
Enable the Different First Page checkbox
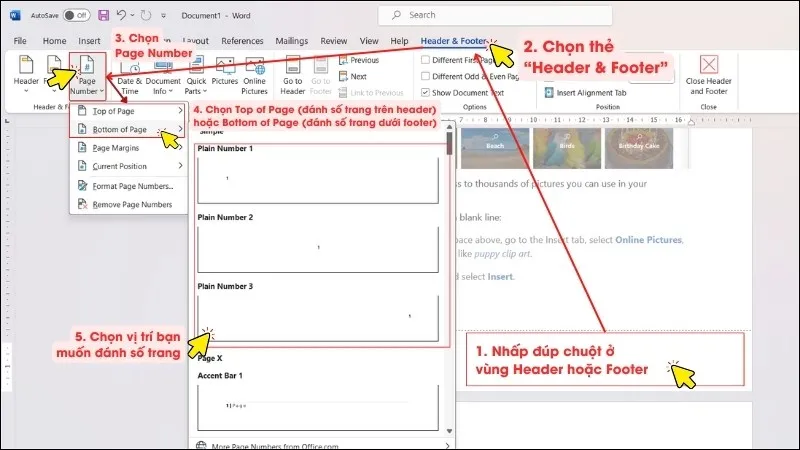click(426, 60)
